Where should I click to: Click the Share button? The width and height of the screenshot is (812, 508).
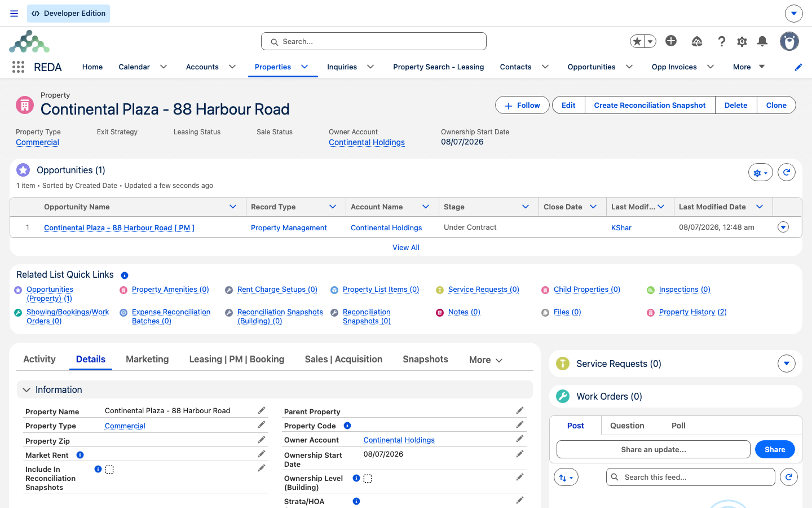[775, 449]
